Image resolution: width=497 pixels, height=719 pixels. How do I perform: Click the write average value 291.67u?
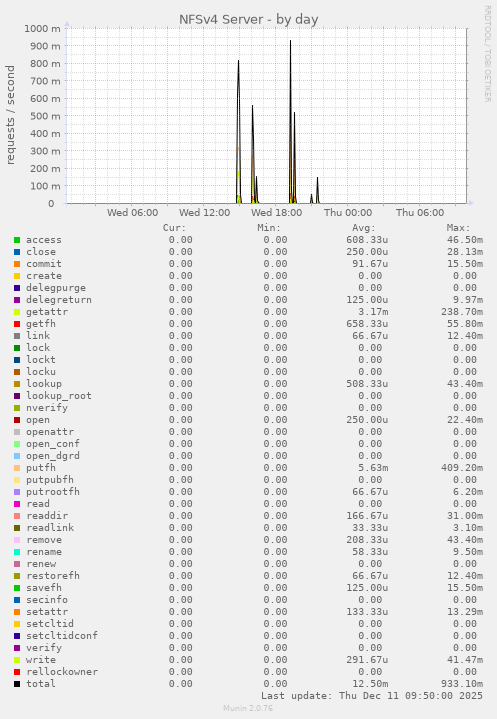point(367,660)
